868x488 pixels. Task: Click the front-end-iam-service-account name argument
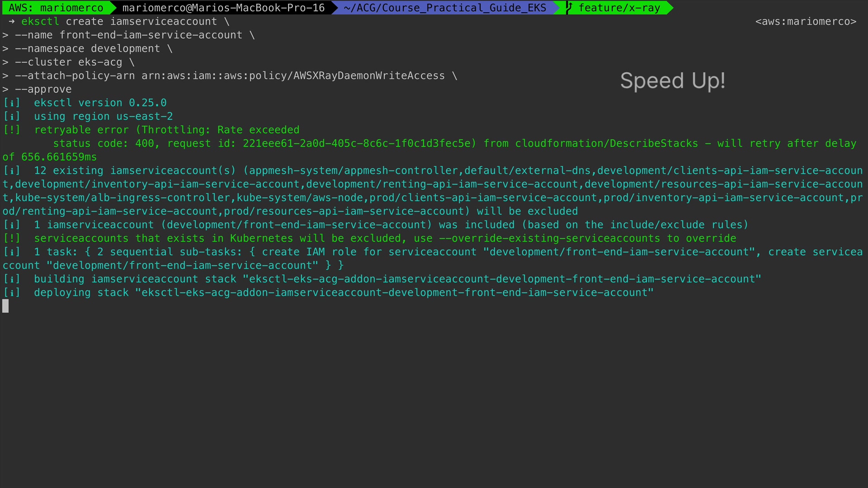151,35
